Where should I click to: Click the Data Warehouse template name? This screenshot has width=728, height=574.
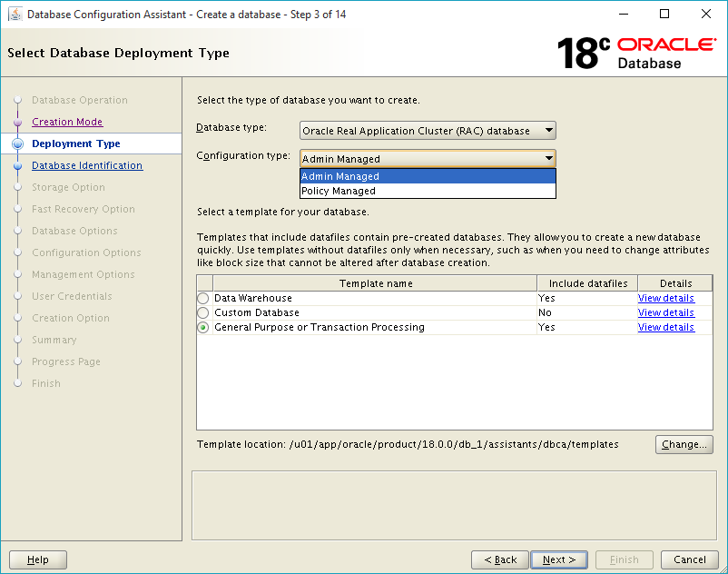[253, 298]
